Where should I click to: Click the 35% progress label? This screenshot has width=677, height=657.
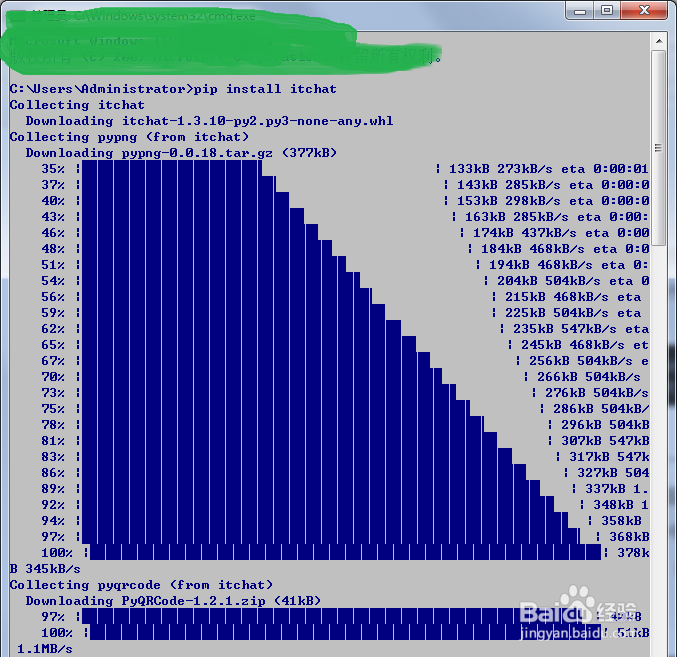coord(53,169)
